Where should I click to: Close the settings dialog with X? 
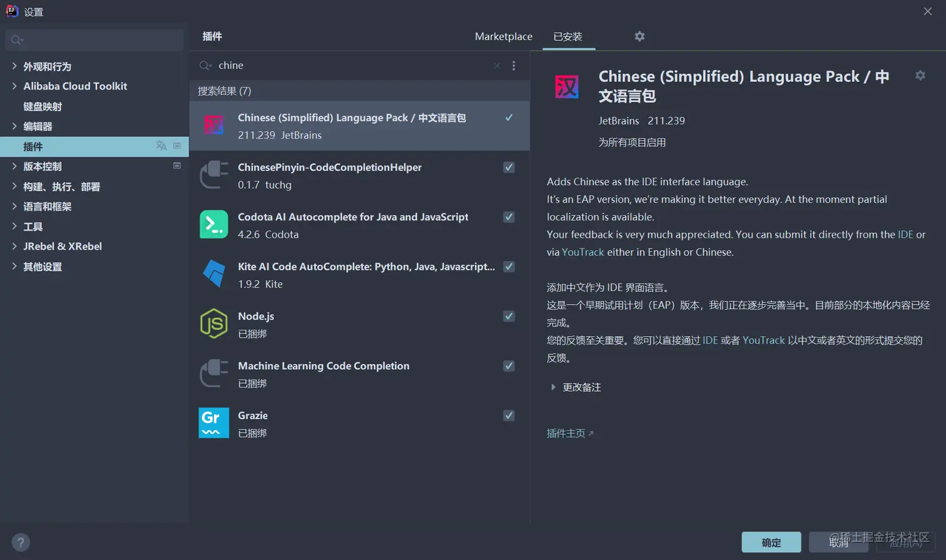pyautogui.click(x=928, y=11)
